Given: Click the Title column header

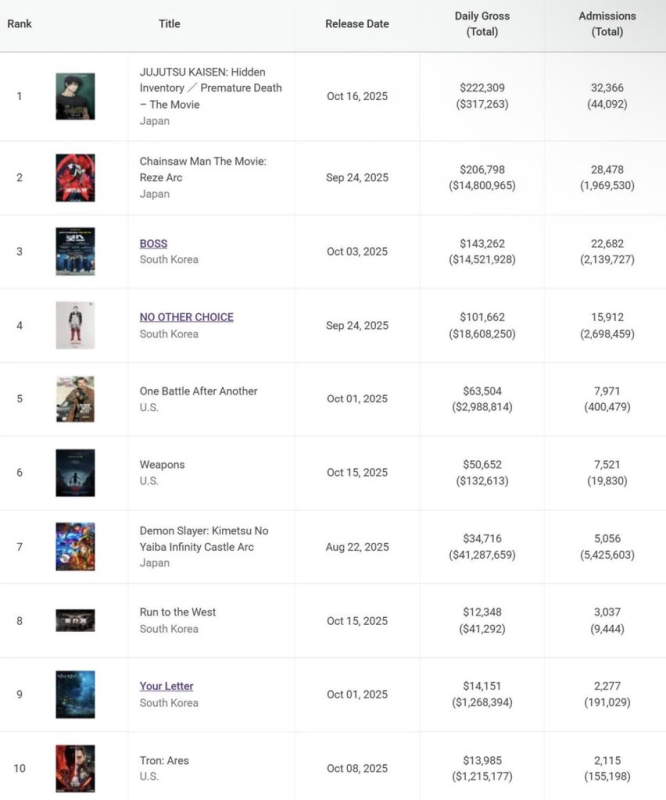Looking at the screenshot, I should 169,24.
